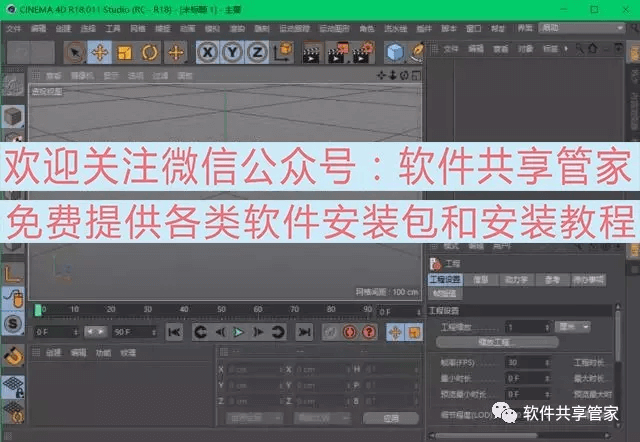
Task: Click the search icon in Object Manager
Action: point(580,49)
